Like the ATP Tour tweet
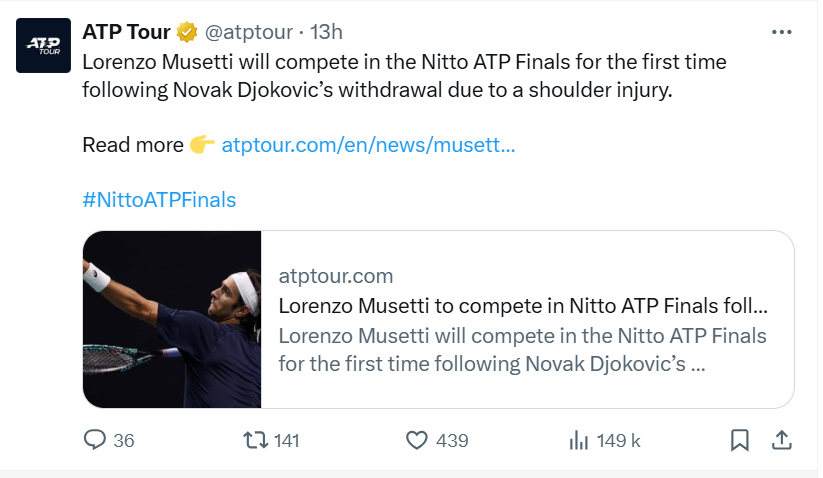Viewport: 823px width, 478px height. (418, 440)
